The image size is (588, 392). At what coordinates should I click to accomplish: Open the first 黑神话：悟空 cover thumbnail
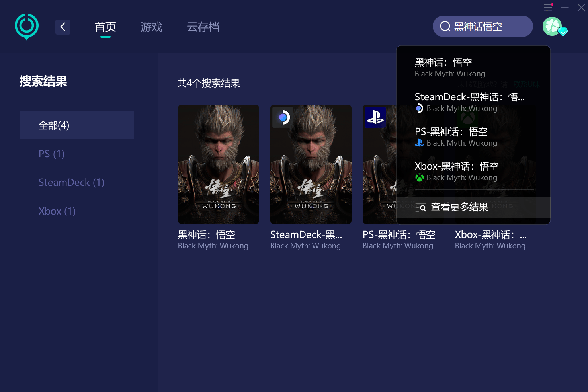pyautogui.click(x=219, y=164)
